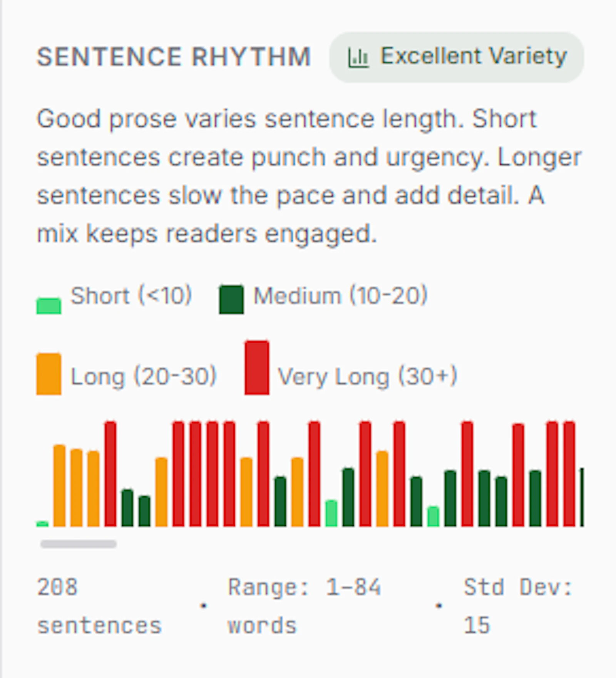
Task: Click the bar chart icon in Excellent Variety badge
Action: tap(358, 58)
